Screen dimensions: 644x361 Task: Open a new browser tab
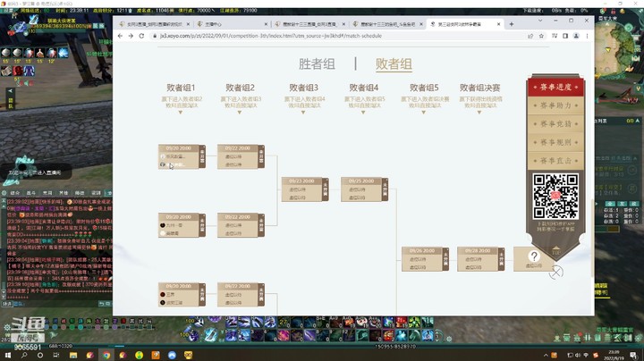512,24
